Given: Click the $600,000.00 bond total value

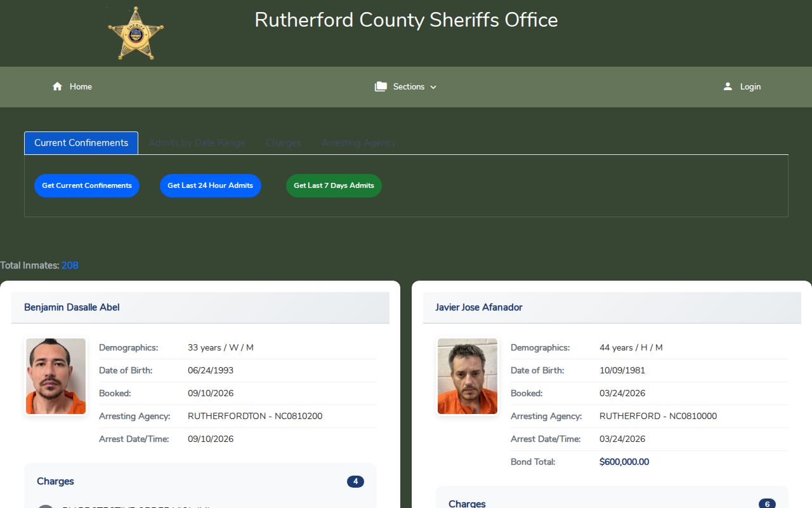Looking at the screenshot, I should pos(624,462).
